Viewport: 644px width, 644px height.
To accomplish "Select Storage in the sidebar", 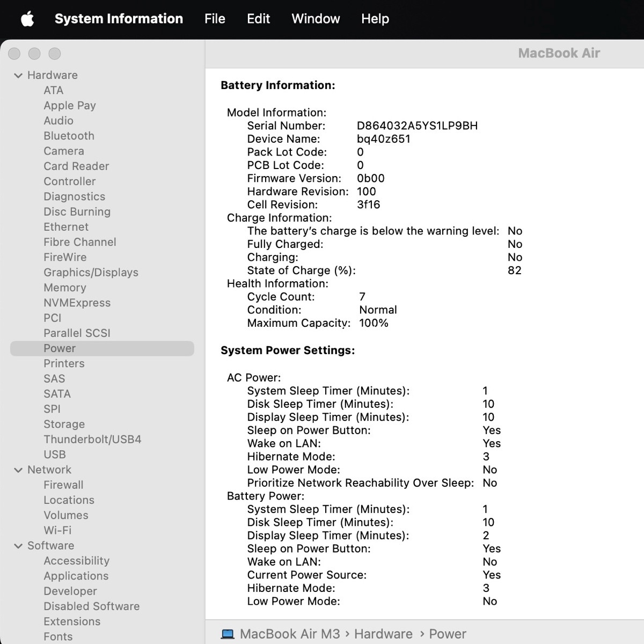I will click(64, 424).
